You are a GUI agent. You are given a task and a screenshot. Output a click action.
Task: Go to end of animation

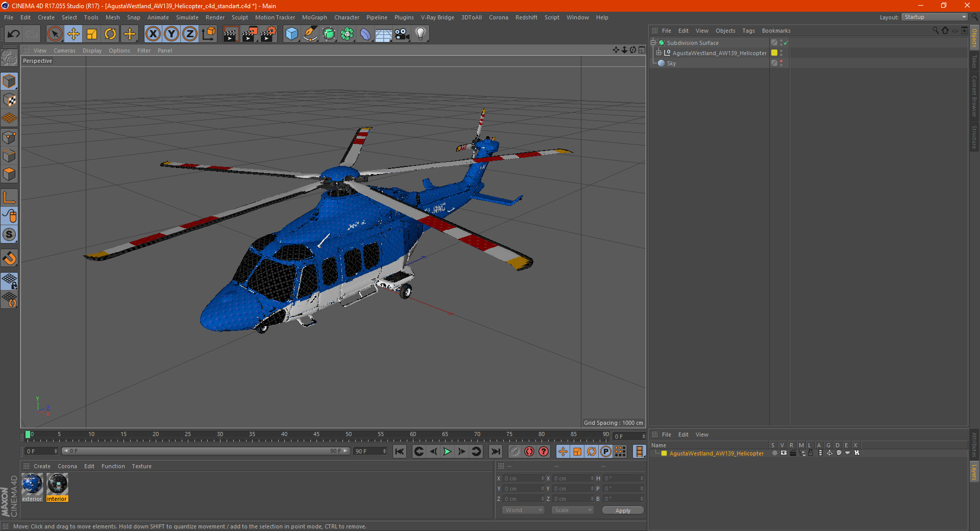pyautogui.click(x=495, y=451)
